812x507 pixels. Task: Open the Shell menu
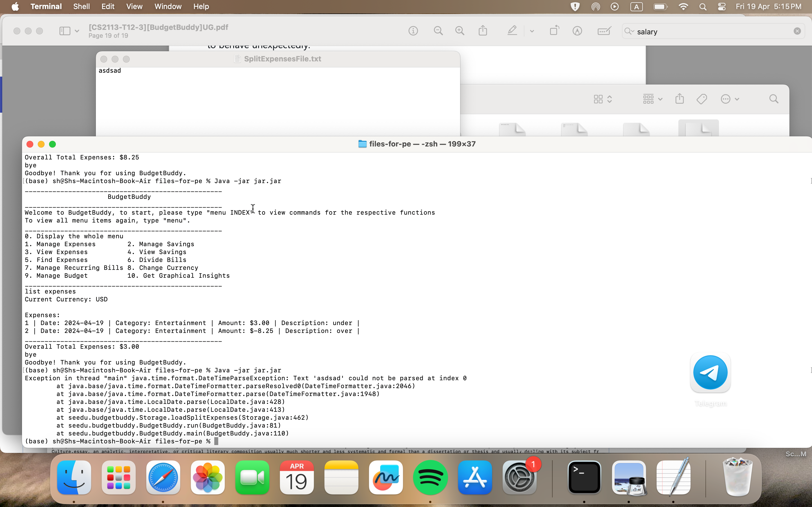pos(81,6)
